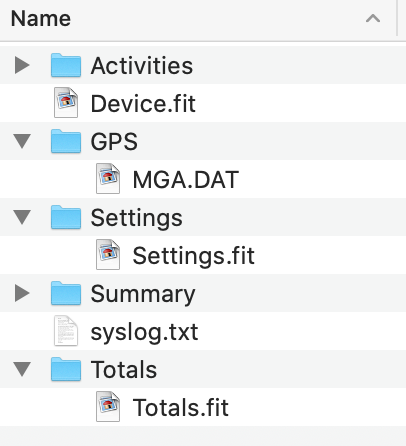Click the Settings folder icon
The width and height of the screenshot is (406, 446).
[x=66, y=217]
